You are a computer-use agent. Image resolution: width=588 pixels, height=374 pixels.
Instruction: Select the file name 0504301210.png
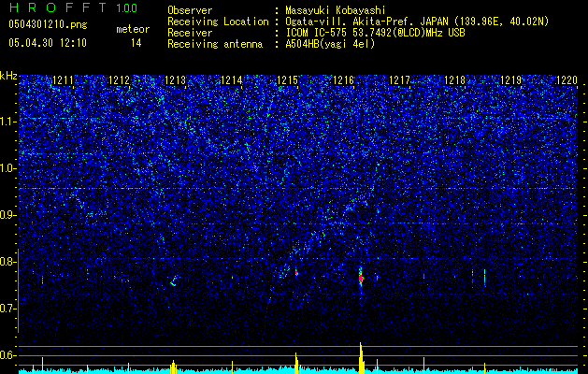tap(48, 25)
